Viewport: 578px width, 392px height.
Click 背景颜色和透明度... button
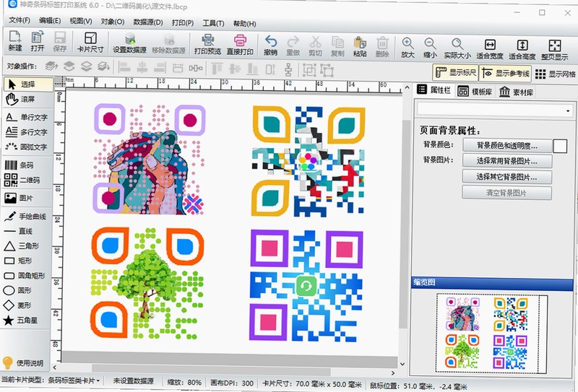[507, 146]
